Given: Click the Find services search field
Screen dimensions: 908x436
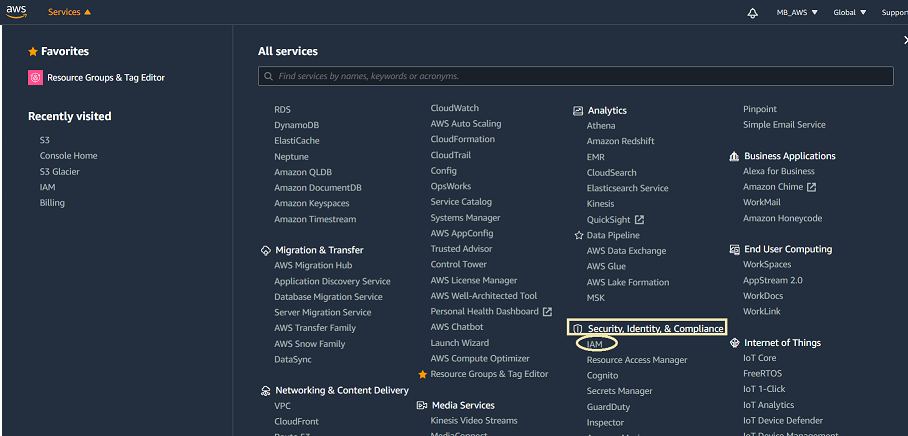Looking at the screenshot, I should coord(575,76).
